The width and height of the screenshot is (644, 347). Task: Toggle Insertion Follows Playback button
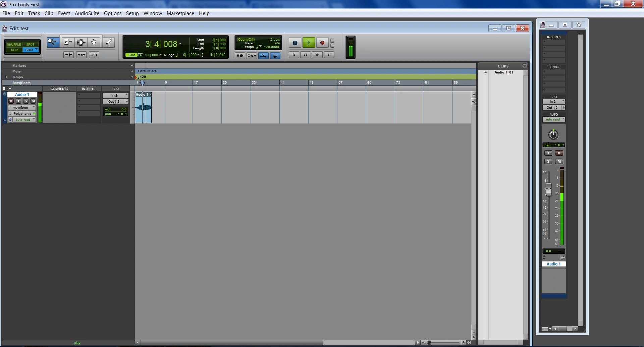pyautogui.click(x=94, y=55)
